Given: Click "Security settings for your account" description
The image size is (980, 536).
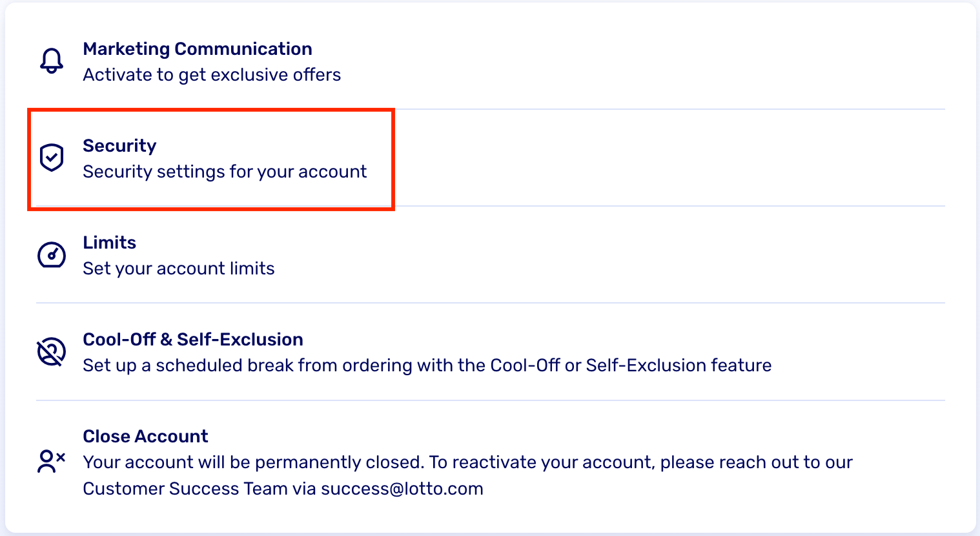Looking at the screenshot, I should [x=225, y=172].
